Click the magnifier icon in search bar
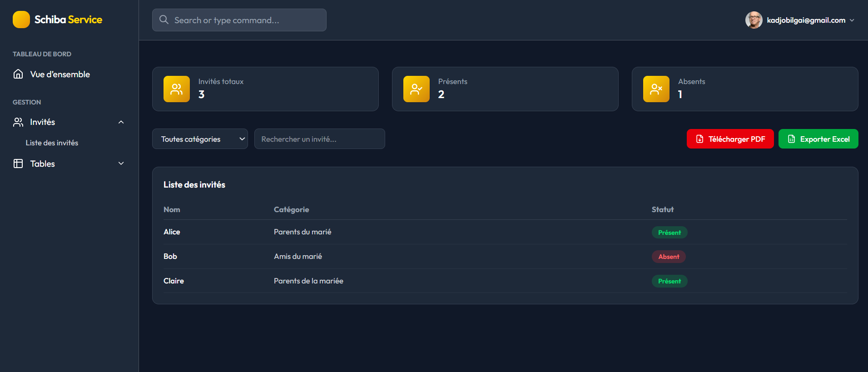 164,20
